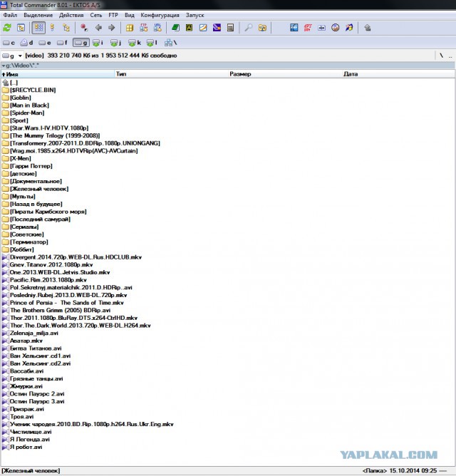Click the red 4PT toolbar icon
Screen dimensions: 456x476
[308, 28]
